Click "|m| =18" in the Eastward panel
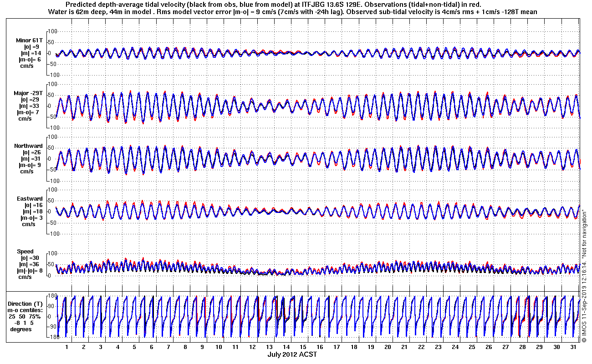 pyautogui.click(x=32, y=212)
